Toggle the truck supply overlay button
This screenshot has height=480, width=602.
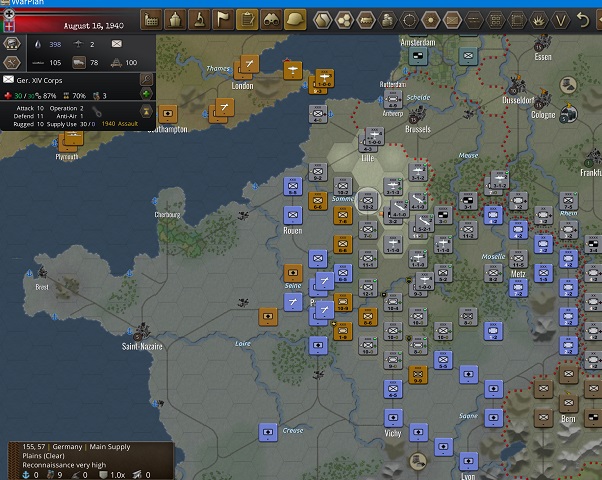[366, 20]
